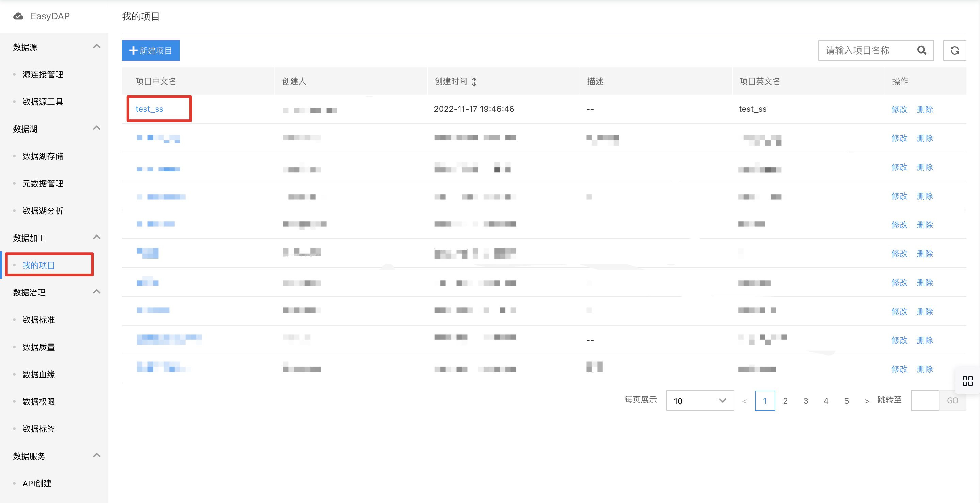Click the GO jump button
The height and width of the screenshot is (503, 980).
pos(952,400)
